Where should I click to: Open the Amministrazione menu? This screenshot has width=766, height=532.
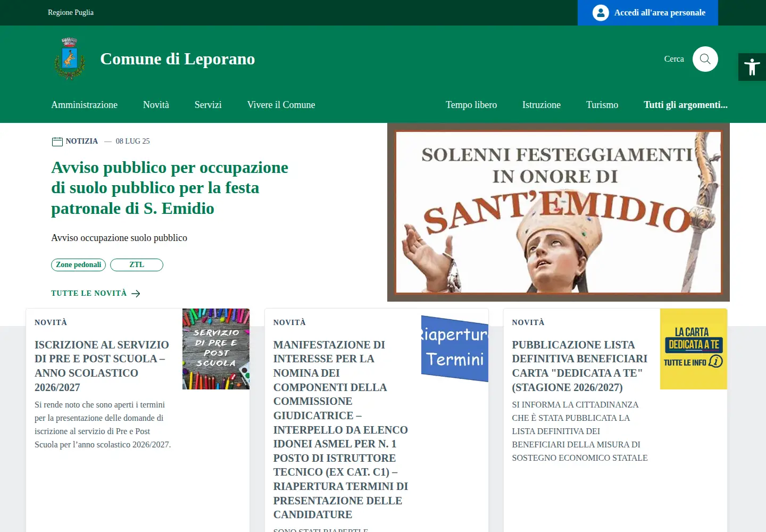(x=85, y=105)
